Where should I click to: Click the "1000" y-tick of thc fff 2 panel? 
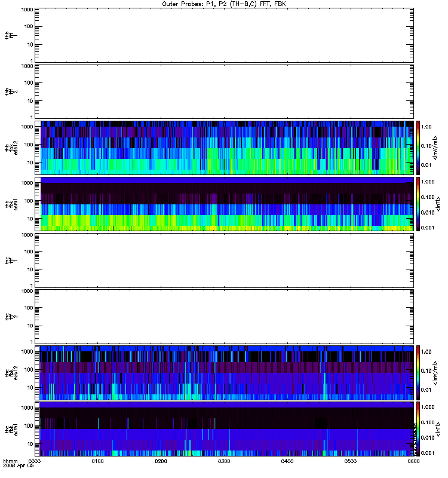pos(27,291)
